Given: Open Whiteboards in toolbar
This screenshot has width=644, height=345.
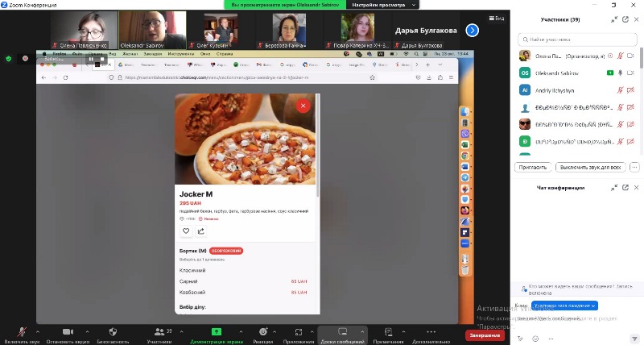Looking at the screenshot, I should tap(343, 335).
